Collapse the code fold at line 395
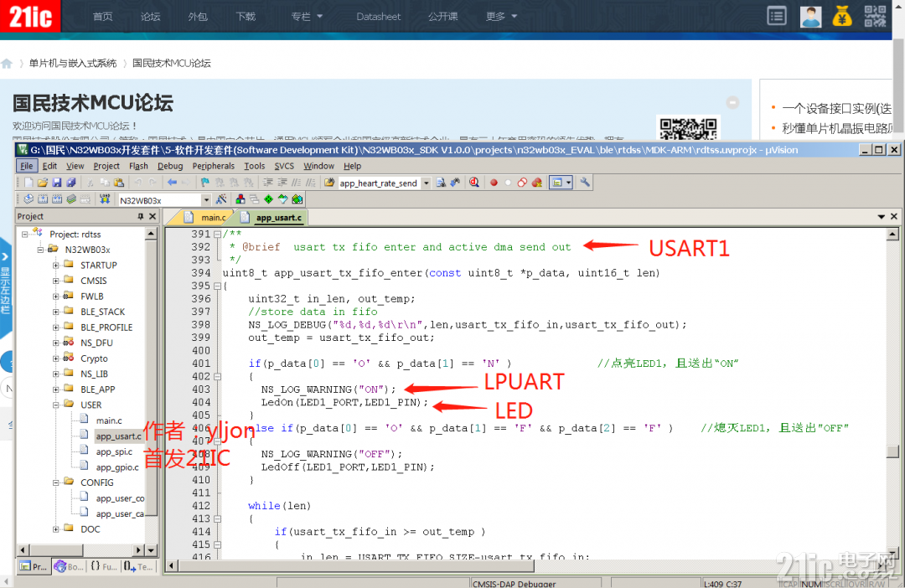Image resolution: width=905 pixels, height=588 pixels. (x=217, y=286)
